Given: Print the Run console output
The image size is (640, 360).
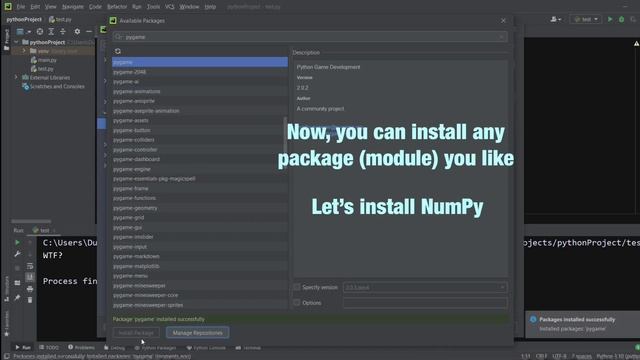Looking at the screenshot, I should 30,289.
